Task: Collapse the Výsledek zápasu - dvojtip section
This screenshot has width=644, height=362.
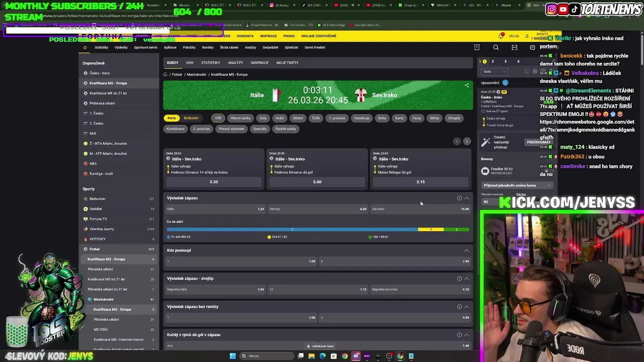Action: click(x=466, y=279)
